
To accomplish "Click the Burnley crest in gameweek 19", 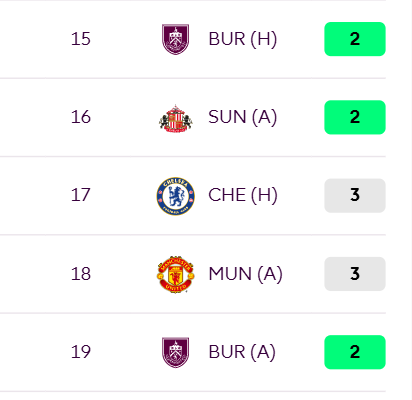I will (x=175, y=352).
